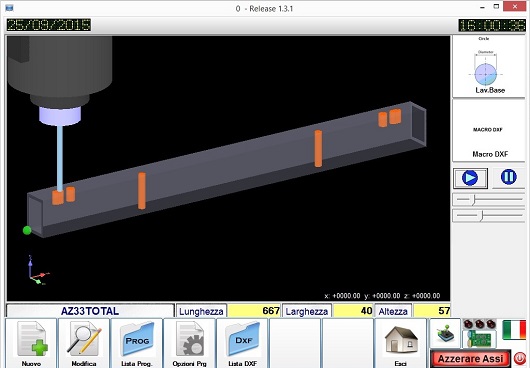This screenshot has width=530, height=368.
Task: Click the Lunghezza value field 667
Action: click(254, 311)
